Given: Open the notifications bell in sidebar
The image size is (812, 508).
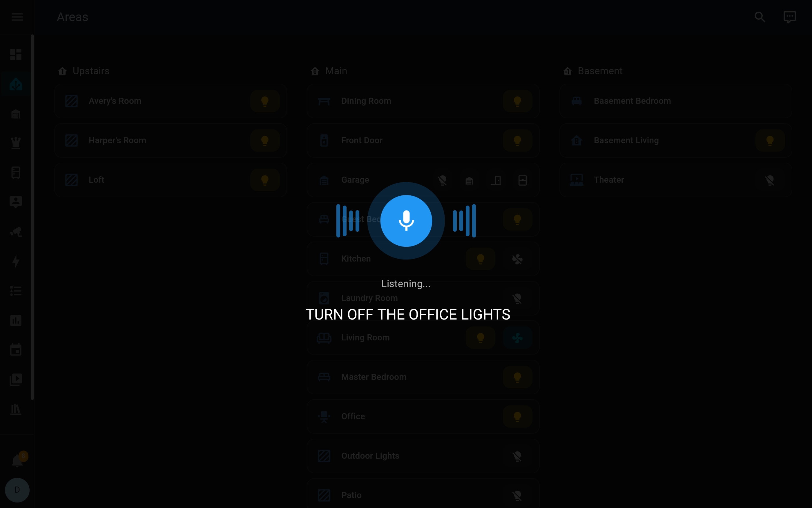Looking at the screenshot, I should click(x=17, y=460).
